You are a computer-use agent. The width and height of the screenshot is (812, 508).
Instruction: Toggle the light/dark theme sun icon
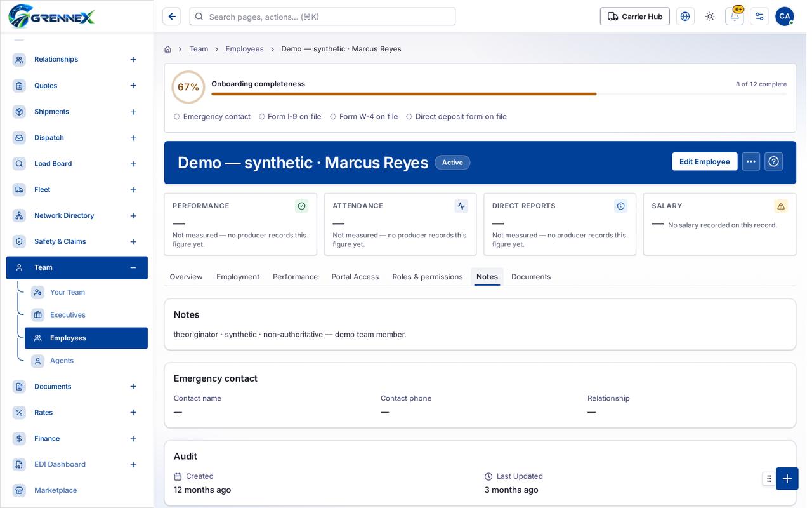click(x=710, y=17)
